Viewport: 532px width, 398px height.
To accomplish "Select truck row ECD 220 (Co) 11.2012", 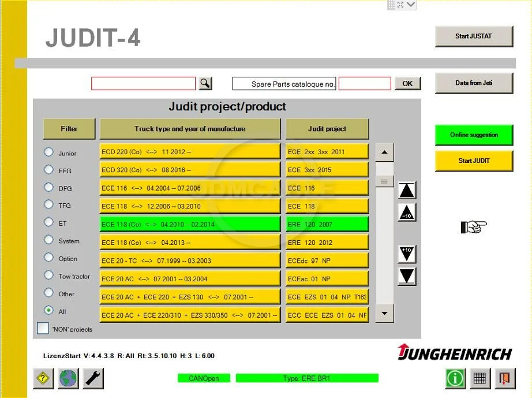I will (190, 151).
